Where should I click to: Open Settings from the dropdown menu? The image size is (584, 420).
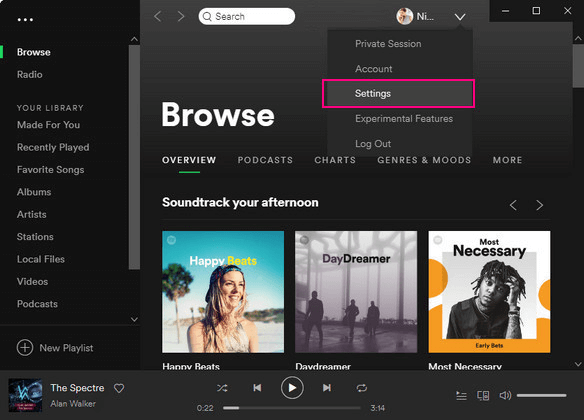(x=399, y=93)
